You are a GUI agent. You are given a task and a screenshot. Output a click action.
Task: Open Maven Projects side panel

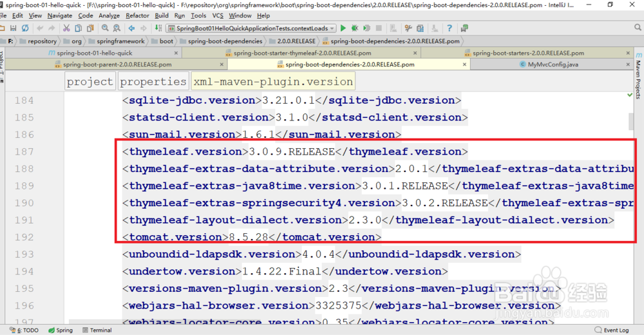pos(638,75)
